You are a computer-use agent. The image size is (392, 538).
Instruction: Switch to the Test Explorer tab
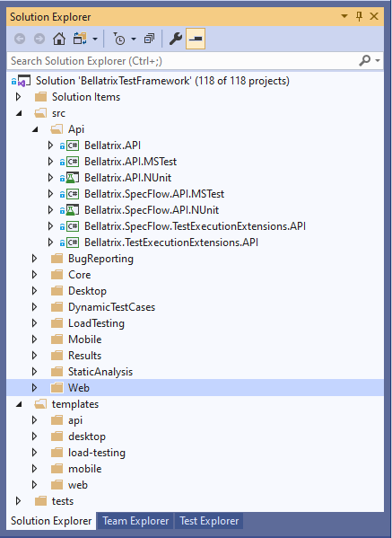[209, 521]
